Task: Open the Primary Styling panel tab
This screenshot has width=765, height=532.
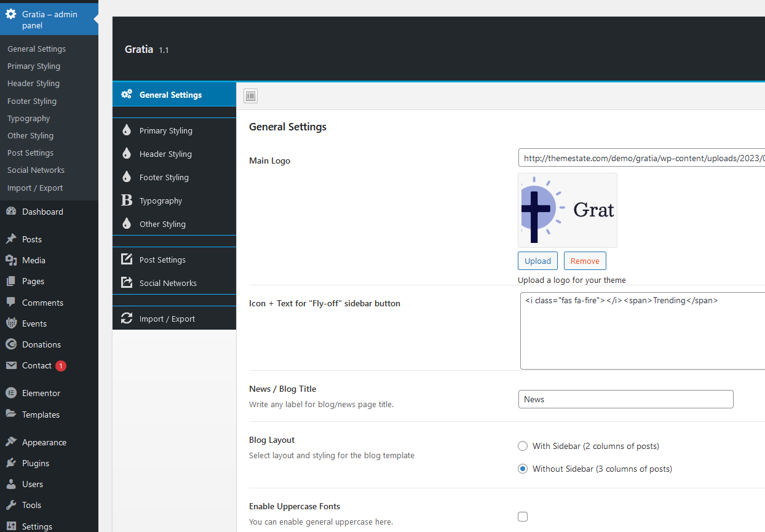Action: coord(175,130)
